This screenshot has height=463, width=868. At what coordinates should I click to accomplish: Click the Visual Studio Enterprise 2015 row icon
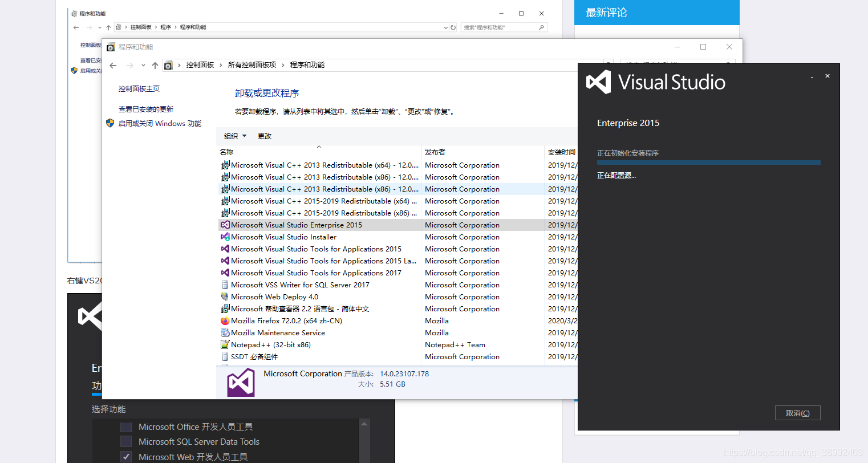click(225, 225)
